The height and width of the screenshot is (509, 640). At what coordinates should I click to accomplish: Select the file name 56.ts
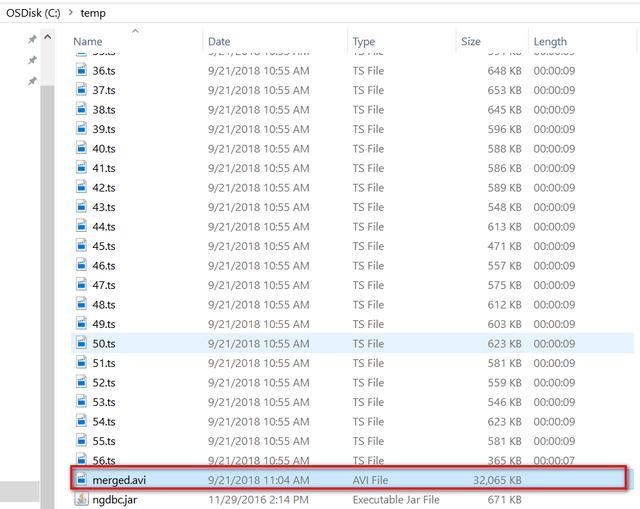[104, 460]
